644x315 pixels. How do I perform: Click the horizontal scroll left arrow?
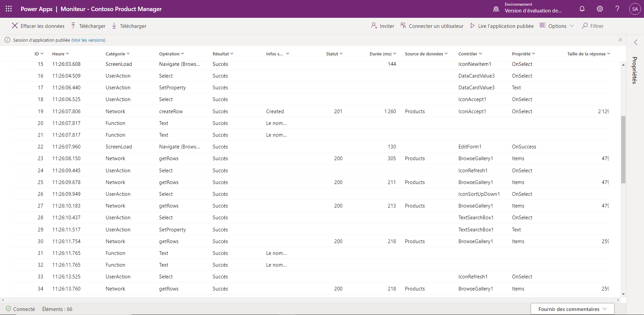point(3,300)
